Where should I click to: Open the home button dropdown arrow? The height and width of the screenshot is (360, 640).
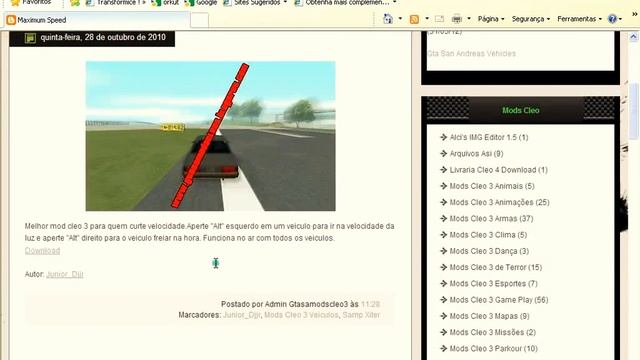pos(400,19)
